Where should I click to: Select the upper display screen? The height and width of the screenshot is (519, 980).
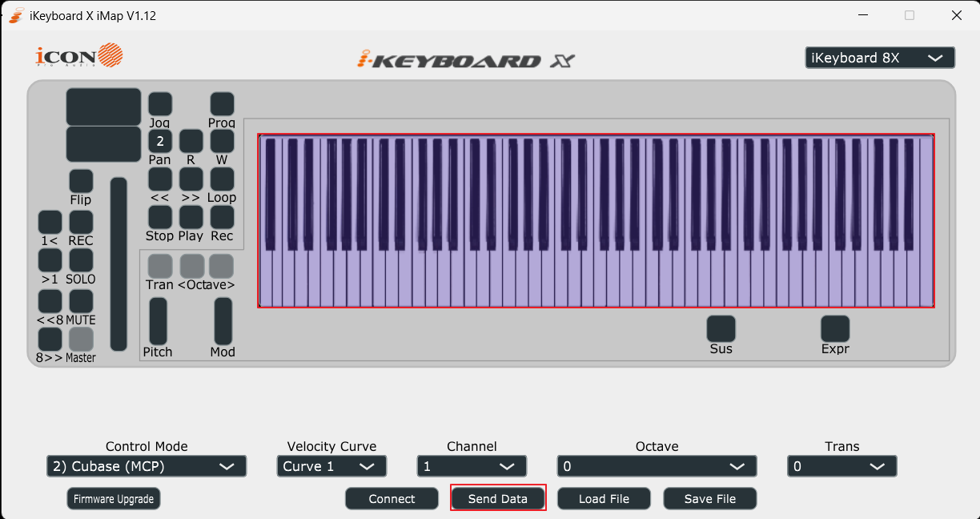pos(103,107)
